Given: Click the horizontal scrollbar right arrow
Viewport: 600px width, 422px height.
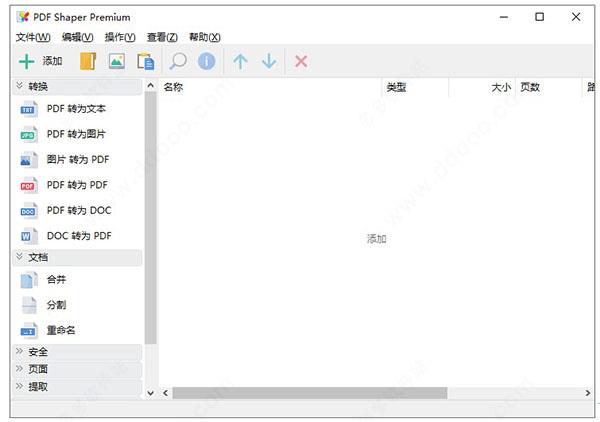Looking at the screenshot, I should [588, 393].
